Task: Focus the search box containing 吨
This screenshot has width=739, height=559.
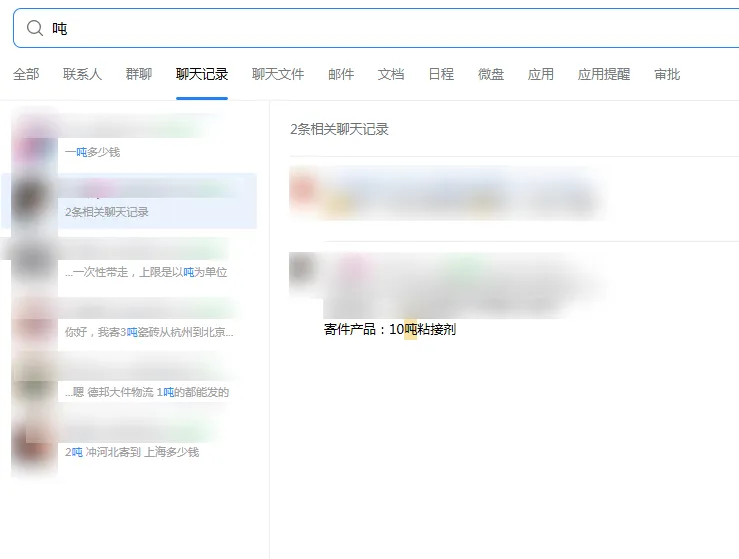Action: pyautogui.click(x=376, y=28)
